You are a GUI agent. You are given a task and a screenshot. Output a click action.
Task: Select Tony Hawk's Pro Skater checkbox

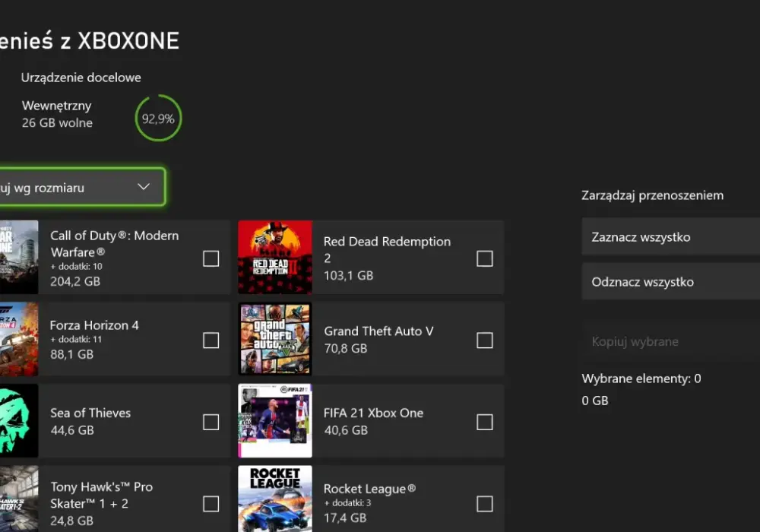tap(211, 504)
